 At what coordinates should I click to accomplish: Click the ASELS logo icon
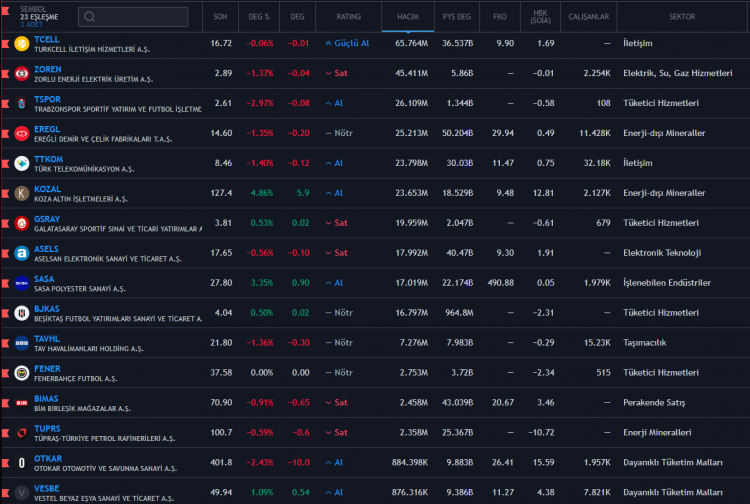22,253
